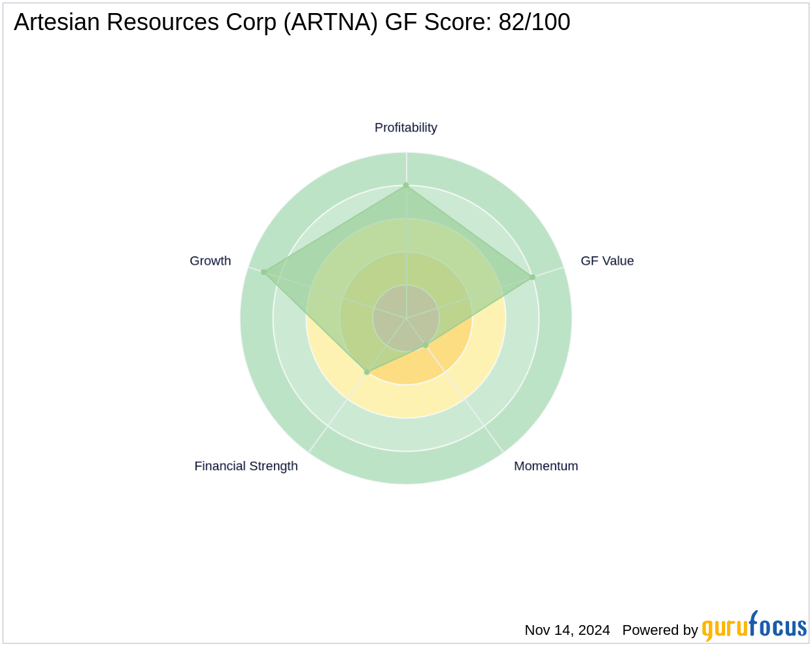The height and width of the screenshot is (646, 812).
Task: Click the Financial Strength data point marker
Action: point(367,372)
